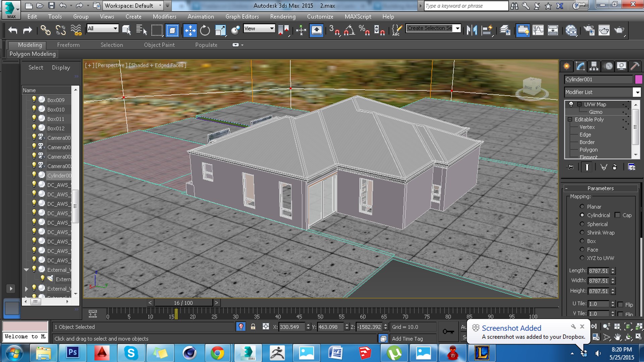Screen dimensions: 644x362
Task: Open the View reference coordinate dropdown
Action: click(272, 29)
